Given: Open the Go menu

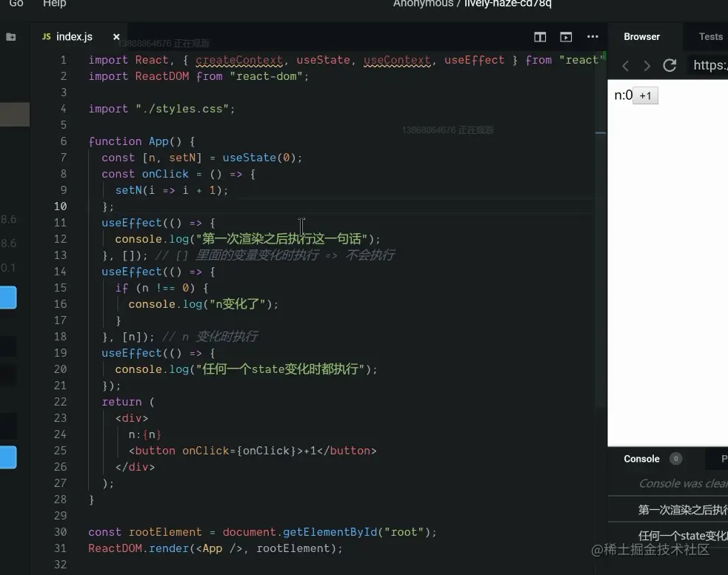Looking at the screenshot, I should (x=16, y=4).
